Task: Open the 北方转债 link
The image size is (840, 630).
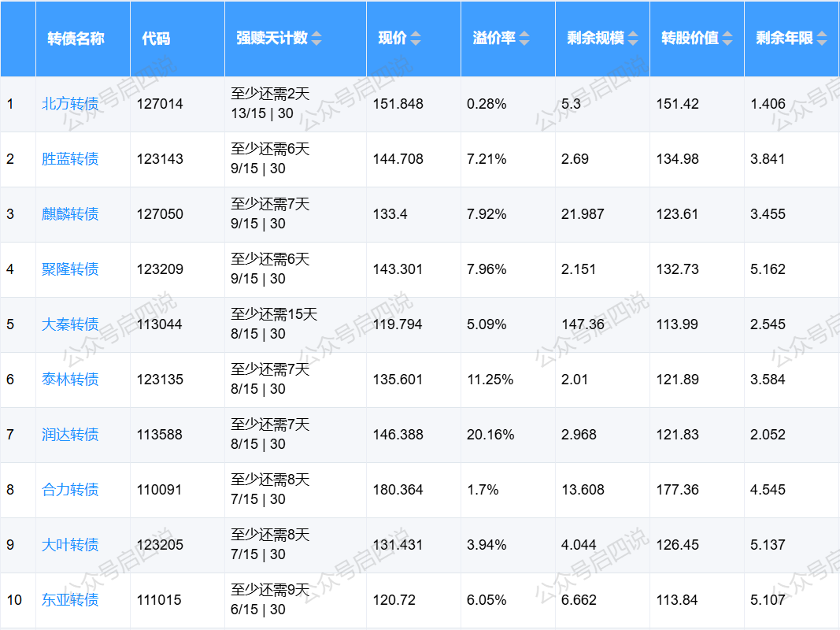Action: (70, 104)
